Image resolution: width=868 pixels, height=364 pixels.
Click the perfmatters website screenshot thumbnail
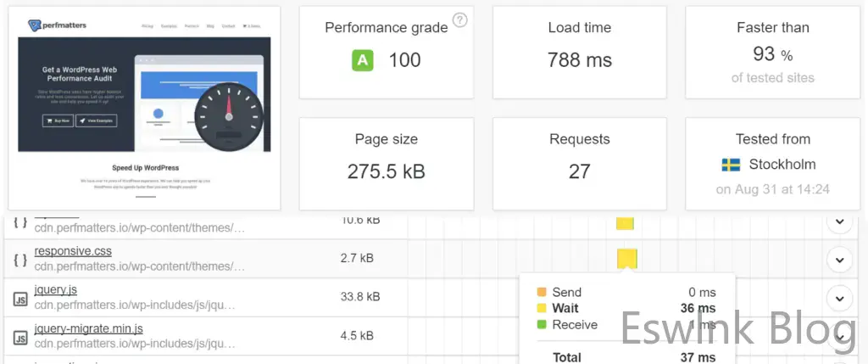(x=143, y=109)
